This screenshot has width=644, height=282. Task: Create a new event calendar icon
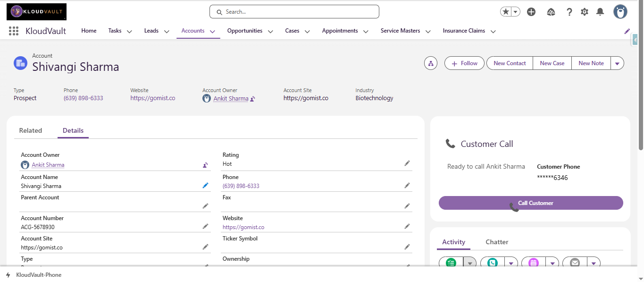[x=534, y=263]
